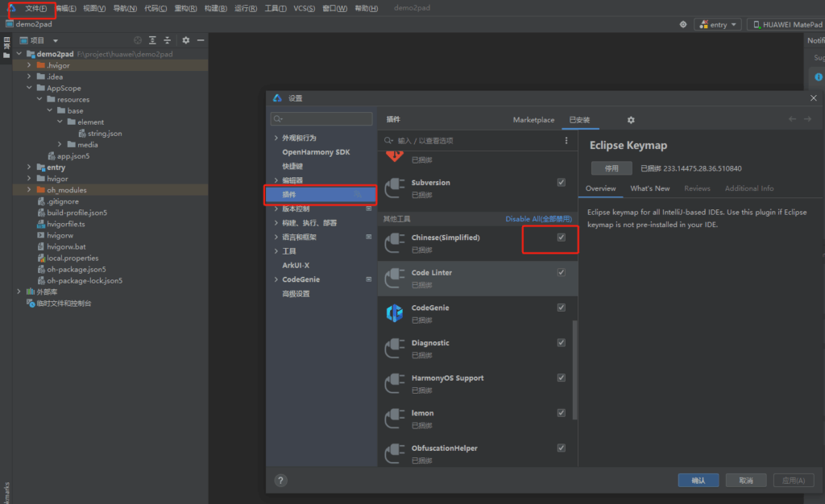825x504 pixels.
Task: Click the crosshair icon beside entry selector
Action: (683, 24)
